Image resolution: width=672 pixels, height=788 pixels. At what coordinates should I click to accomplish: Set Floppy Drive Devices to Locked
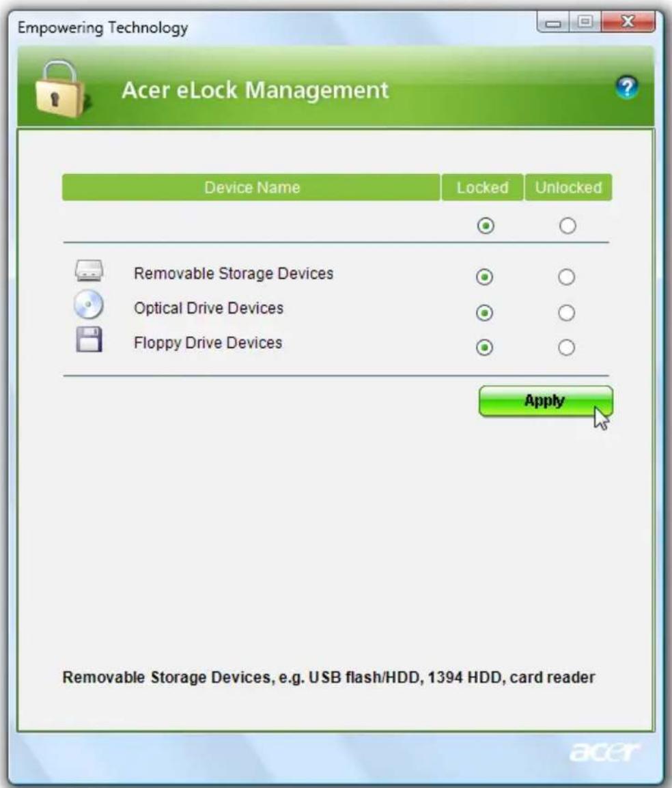484,348
